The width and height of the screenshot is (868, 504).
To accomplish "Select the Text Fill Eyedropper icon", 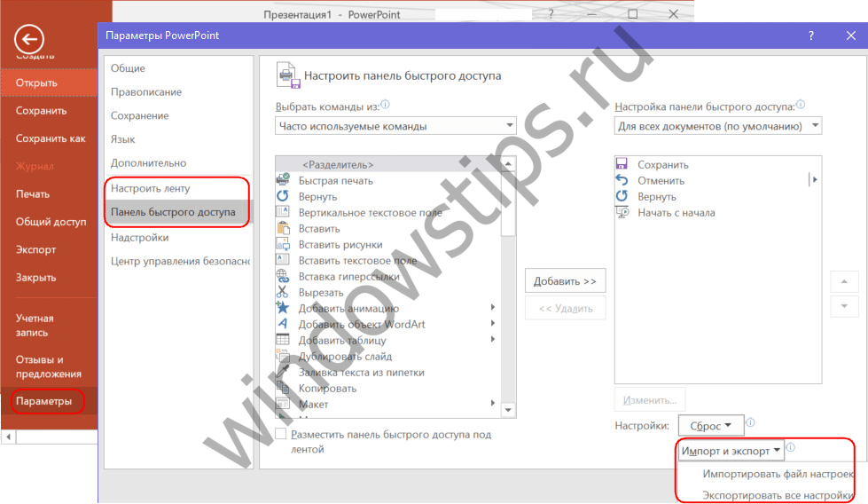I will (x=283, y=372).
